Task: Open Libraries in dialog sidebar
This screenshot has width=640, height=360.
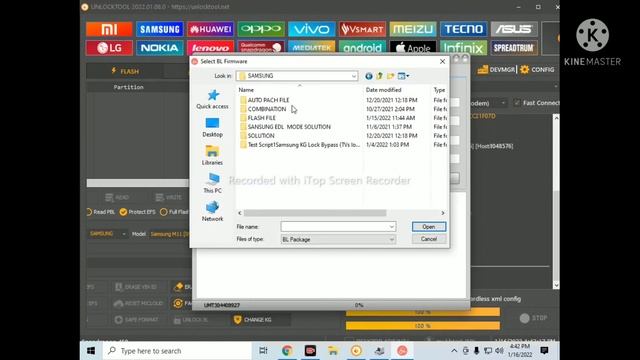Action: [x=212, y=156]
